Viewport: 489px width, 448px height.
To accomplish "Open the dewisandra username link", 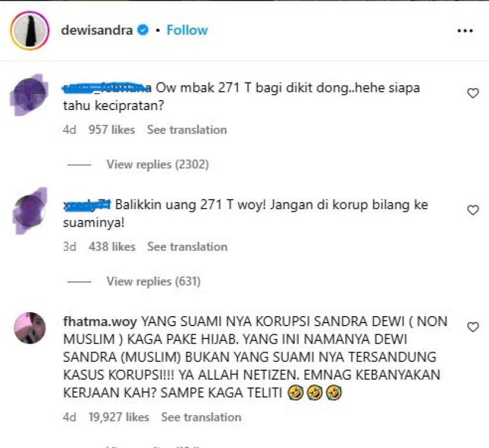I will tap(97, 30).
